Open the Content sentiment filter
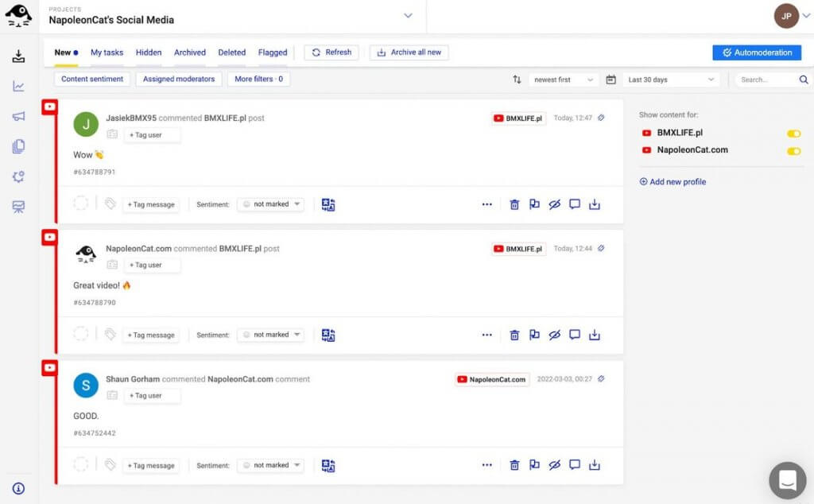 92,79
